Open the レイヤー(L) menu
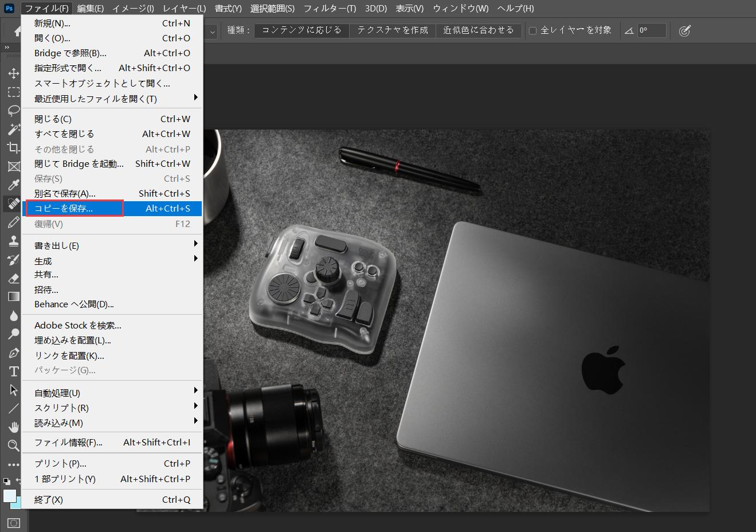756x532 pixels. [x=184, y=8]
